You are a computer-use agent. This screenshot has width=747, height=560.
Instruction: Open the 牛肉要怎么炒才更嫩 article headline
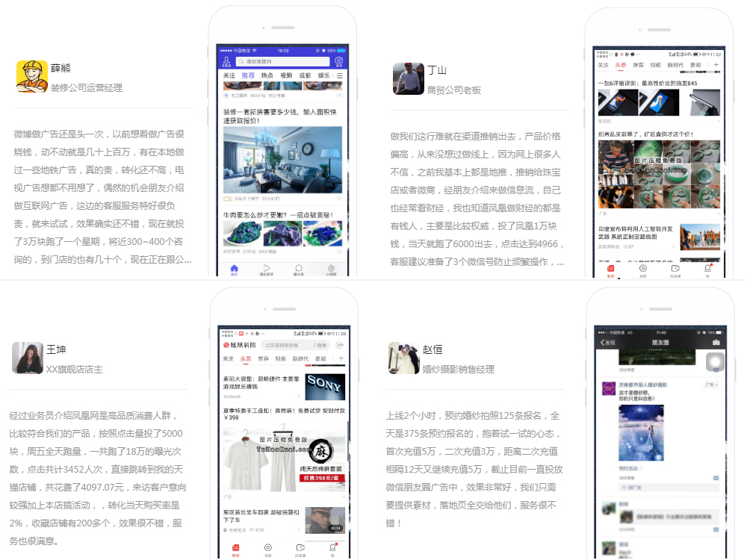click(x=278, y=215)
